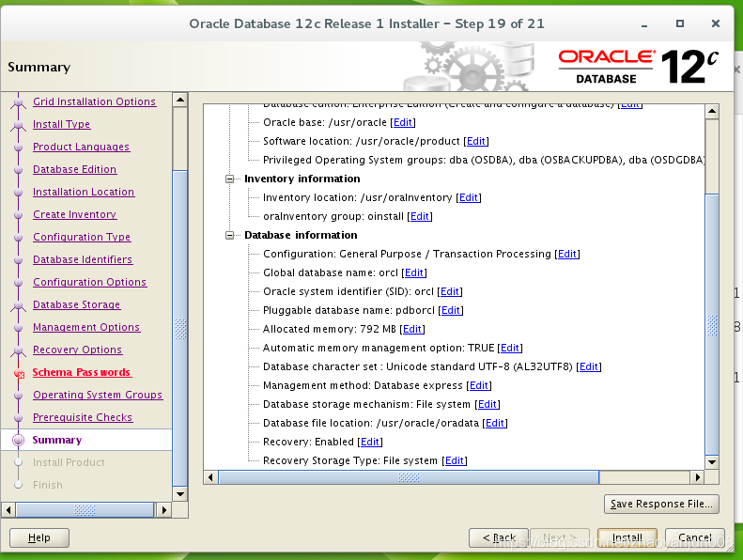
Task: Edit the Database storage mechanism
Action: coord(488,404)
